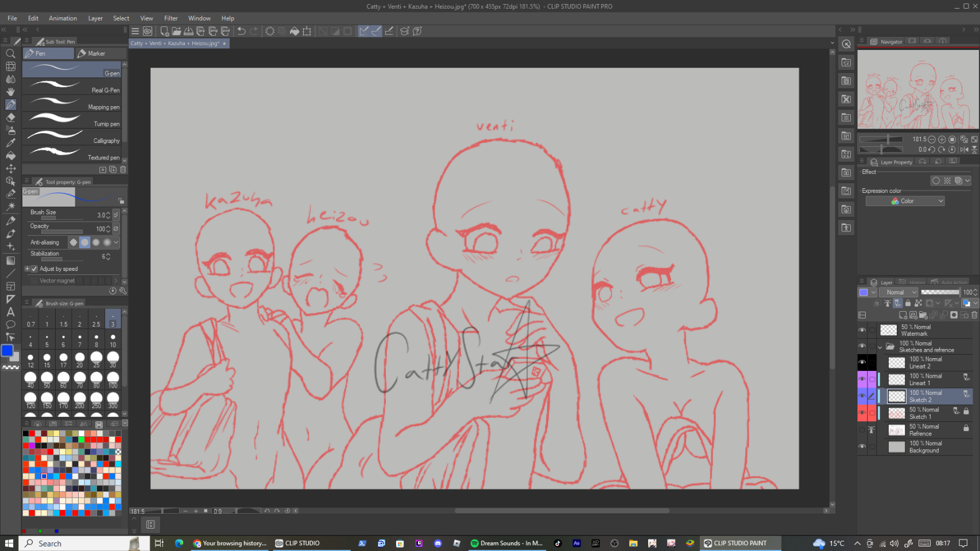Select the Textured pen preset

click(x=73, y=154)
